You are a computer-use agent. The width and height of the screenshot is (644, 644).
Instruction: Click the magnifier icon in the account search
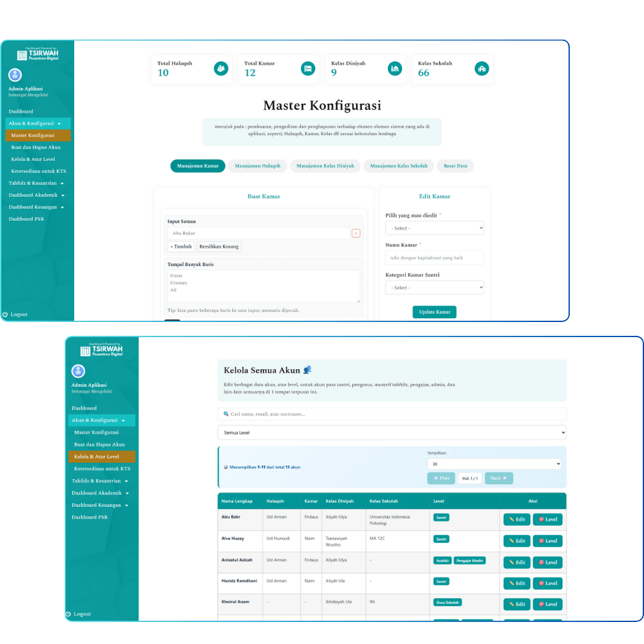(226, 414)
